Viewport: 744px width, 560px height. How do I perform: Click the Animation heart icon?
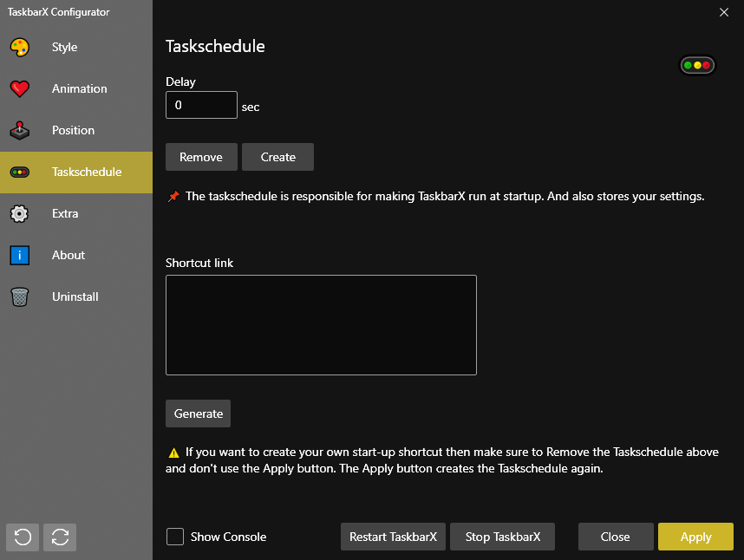coord(19,88)
